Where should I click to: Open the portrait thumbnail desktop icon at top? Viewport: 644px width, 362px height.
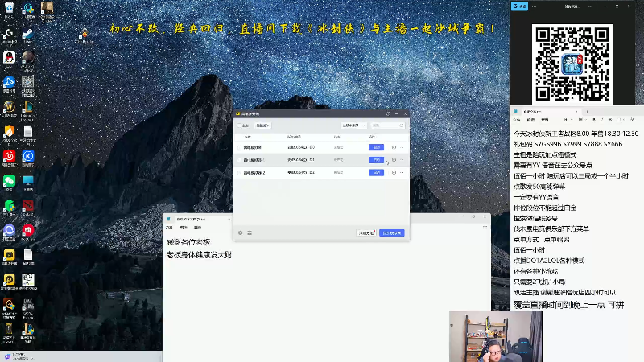[x=47, y=8]
